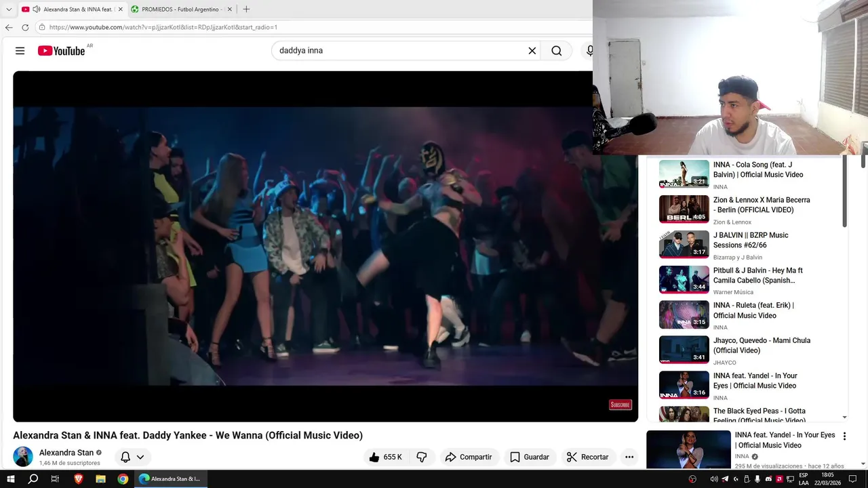Open Alexandra Stan channel avatar
The width and height of the screenshot is (868, 488).
point(23,457)
